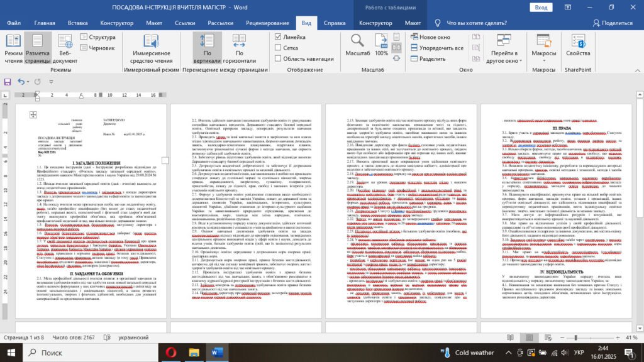Open the Рецензирование tab

[x=267, y=23]
